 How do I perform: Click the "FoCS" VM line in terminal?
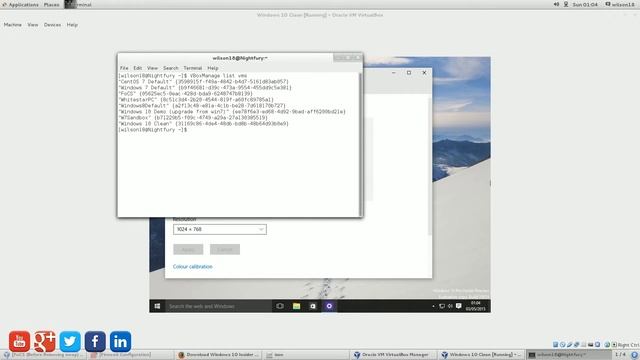tap(185, 93)
